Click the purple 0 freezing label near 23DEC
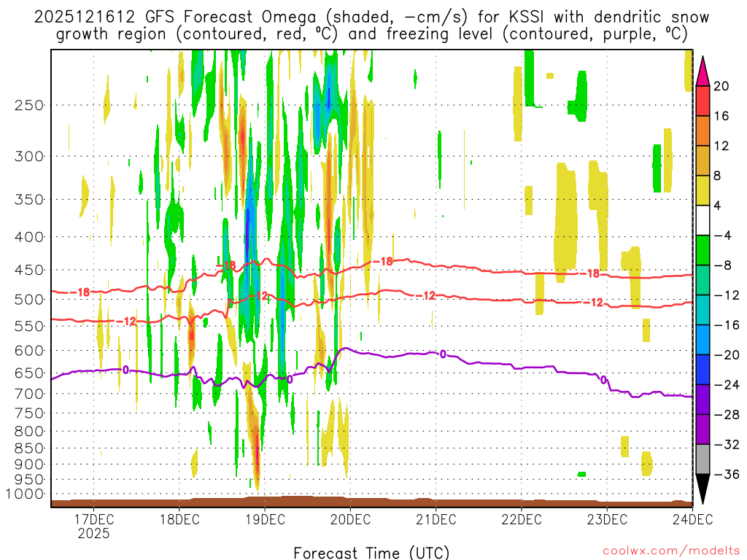This screenshot has width=747, height=560. pos(603,380)
